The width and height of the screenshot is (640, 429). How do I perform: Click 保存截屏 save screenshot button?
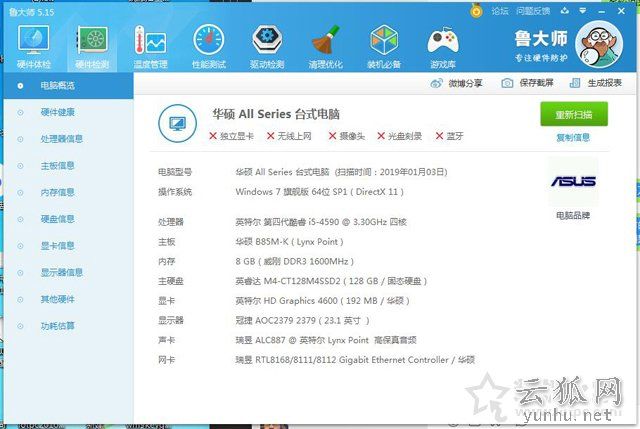point(527,83)
